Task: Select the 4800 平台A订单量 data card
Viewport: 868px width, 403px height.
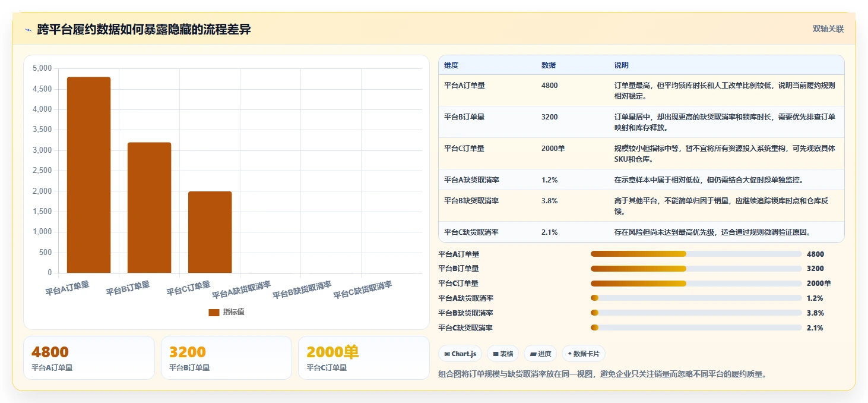Action: coord(89,358)
